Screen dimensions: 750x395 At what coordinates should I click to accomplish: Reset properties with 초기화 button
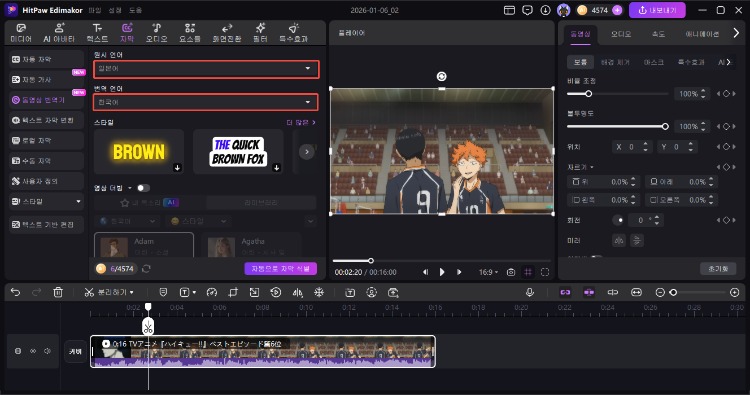click(x=718, y=269)
